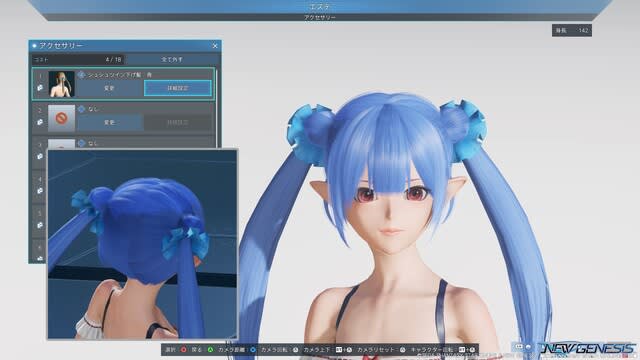The width and height of the screenshot is (640, 360).
Task: Click the copy icon on slot 4
Action: click(40, 191)
